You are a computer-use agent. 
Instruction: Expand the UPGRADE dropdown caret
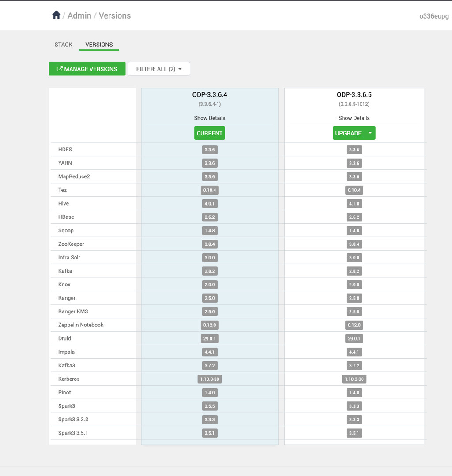pyautogui.click(x=370, y=133)
